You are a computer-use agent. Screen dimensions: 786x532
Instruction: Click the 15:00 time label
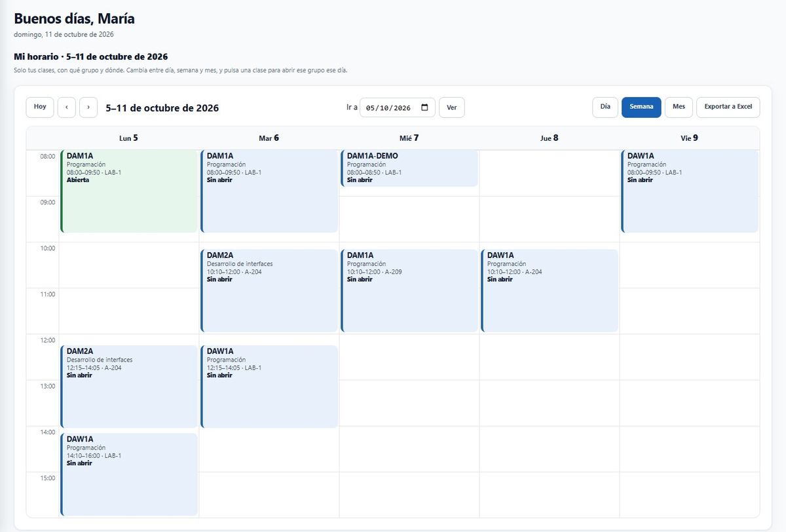tap(48, 478)
